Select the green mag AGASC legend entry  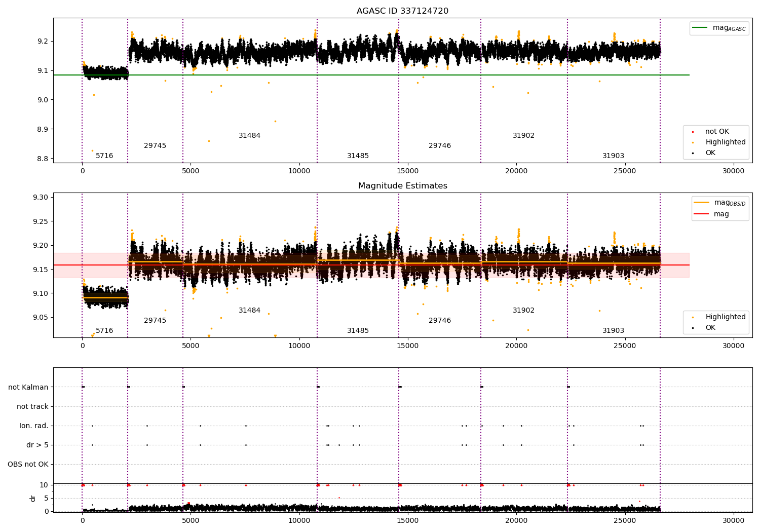(719, 28)
